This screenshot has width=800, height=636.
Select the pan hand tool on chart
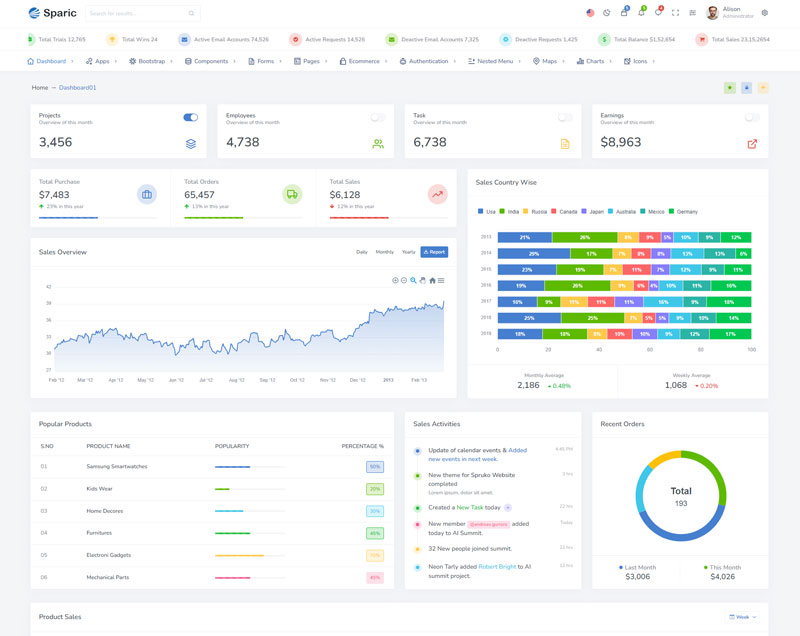[x=423, y=280]
